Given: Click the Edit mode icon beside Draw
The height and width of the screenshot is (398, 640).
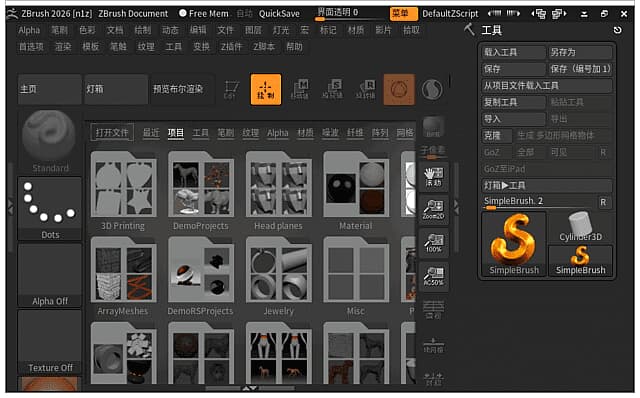Looking at the screenshot, I should tap(231, 89).
